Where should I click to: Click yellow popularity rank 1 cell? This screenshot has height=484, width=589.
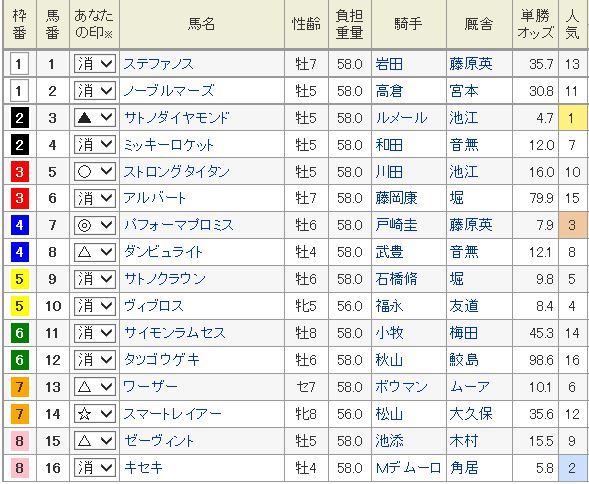(573, 118)
